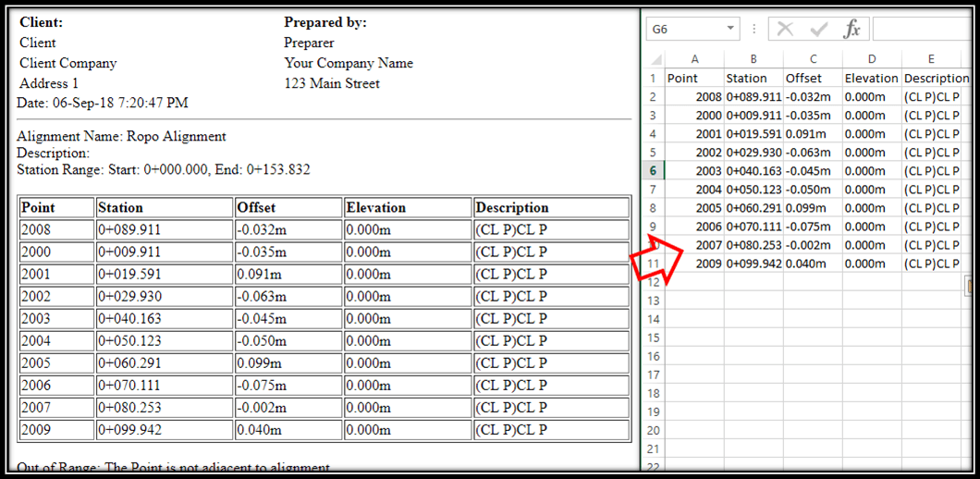The height and width of the screenshot is (479, 980).
Task: Click report table header 'Offset'
Action: pos(288,208)
